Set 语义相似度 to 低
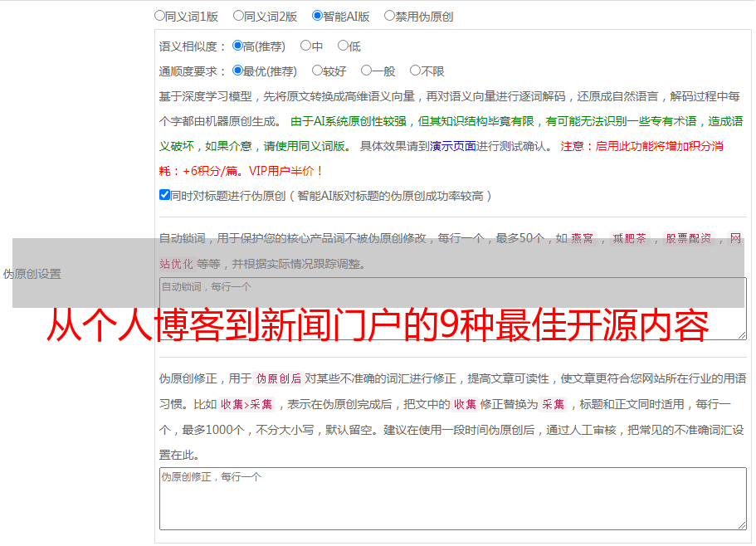The image size is (756, 546). click(343, 46)
